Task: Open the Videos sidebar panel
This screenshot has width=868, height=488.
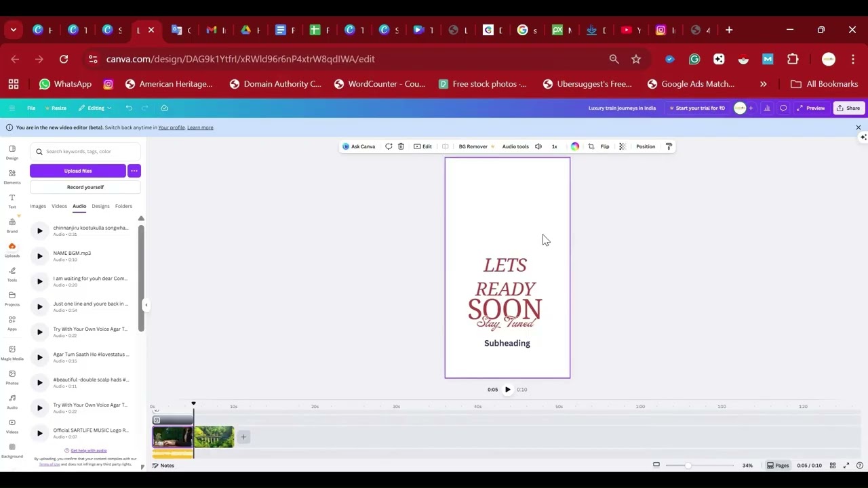Action: [12, 426]
